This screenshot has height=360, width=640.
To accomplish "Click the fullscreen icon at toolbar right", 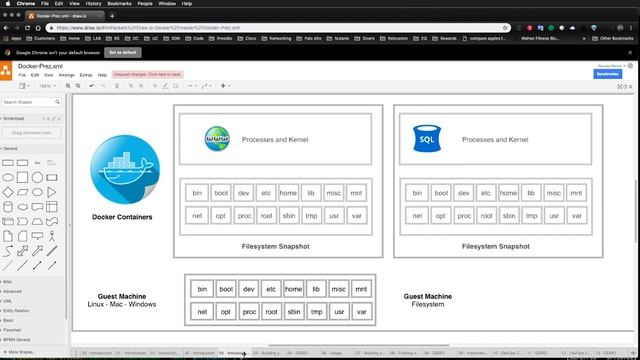I will pos(620,87).
